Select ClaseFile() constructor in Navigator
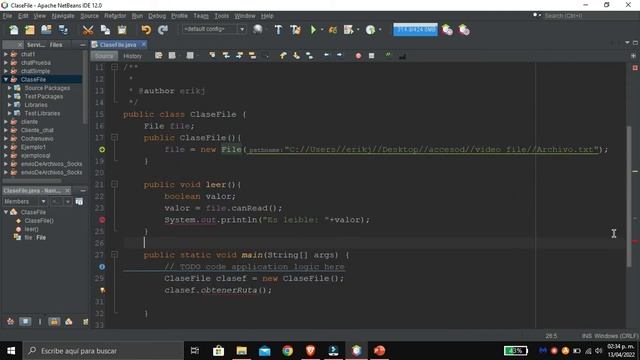This screenshot has width=640, height=360. point(39,221)
